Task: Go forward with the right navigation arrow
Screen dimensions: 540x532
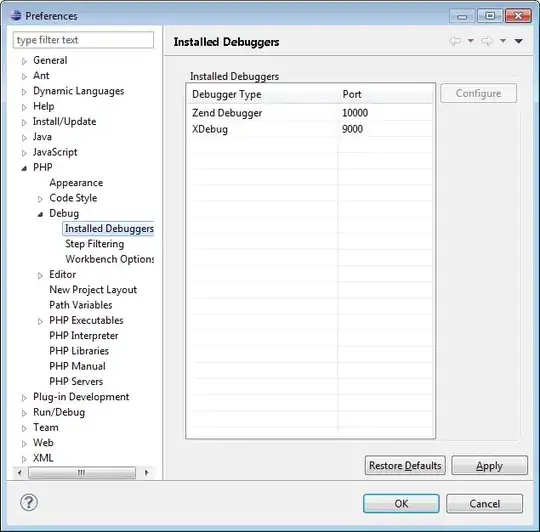Action: click(487, 41)
